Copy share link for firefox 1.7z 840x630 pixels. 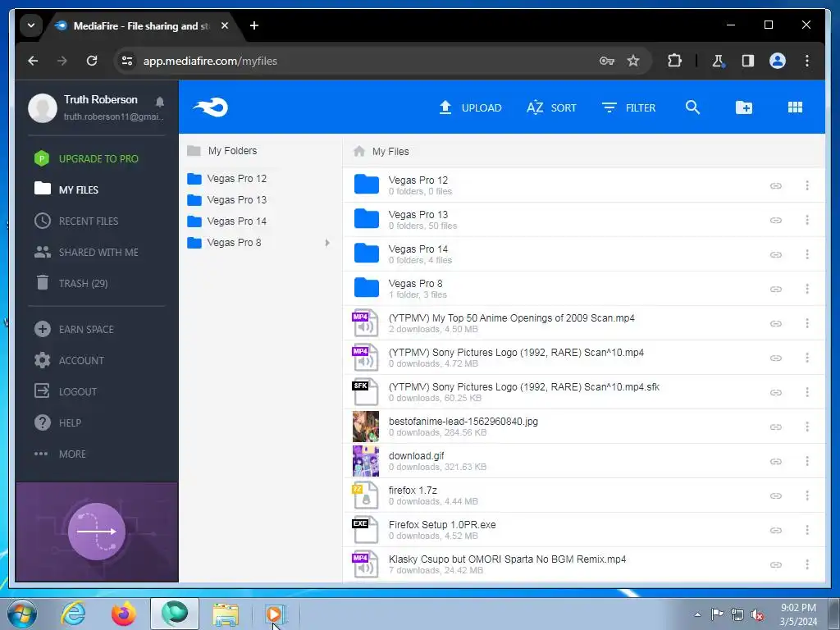tap(775, 495)
